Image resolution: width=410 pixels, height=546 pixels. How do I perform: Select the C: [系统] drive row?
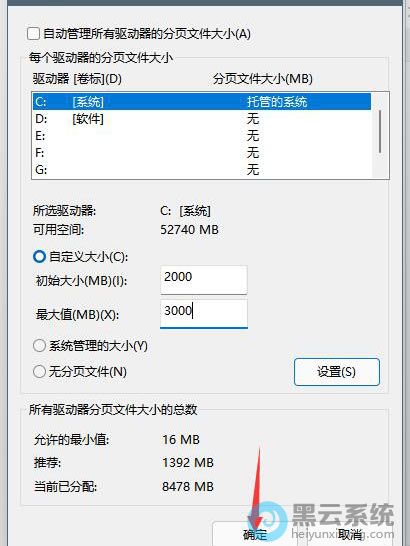[x=202, y=102]
